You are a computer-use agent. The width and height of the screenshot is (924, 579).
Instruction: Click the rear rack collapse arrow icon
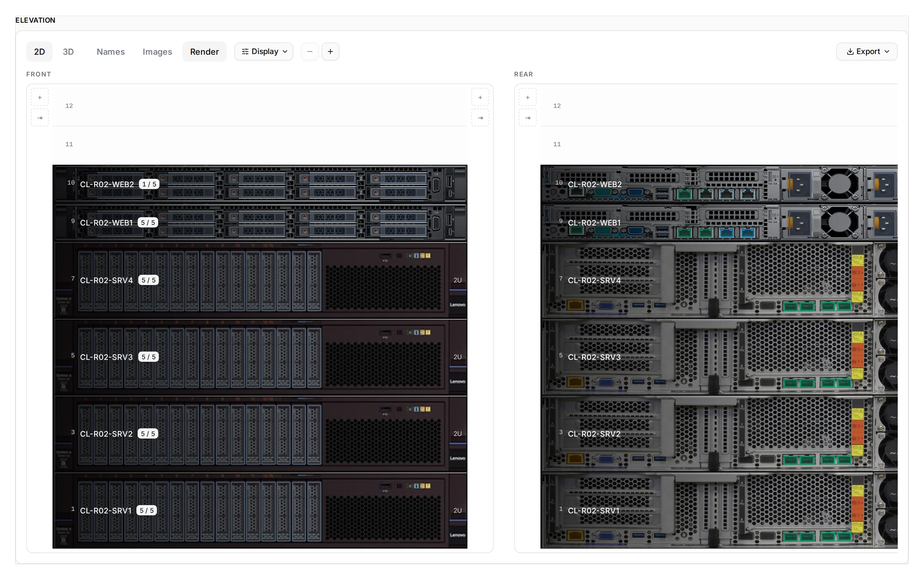click(527, 118)
